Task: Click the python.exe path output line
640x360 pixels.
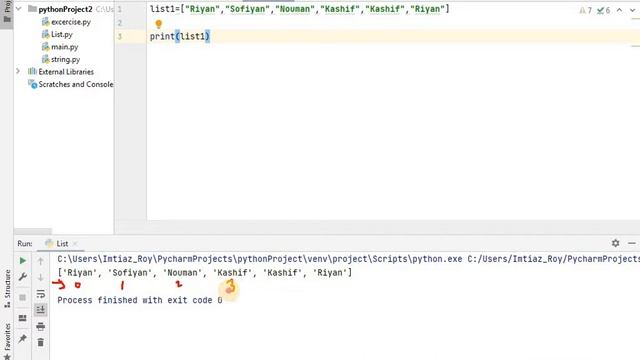Action: pos(349,259)
